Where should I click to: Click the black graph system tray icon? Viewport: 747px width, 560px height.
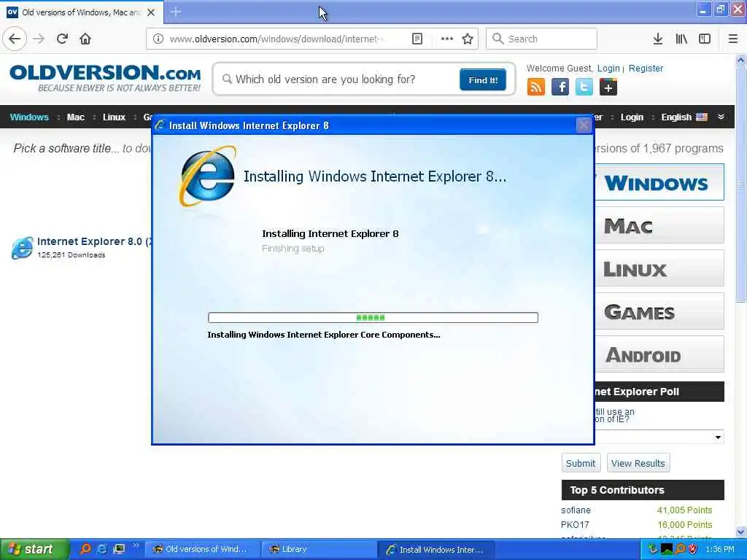pos(667,549)
